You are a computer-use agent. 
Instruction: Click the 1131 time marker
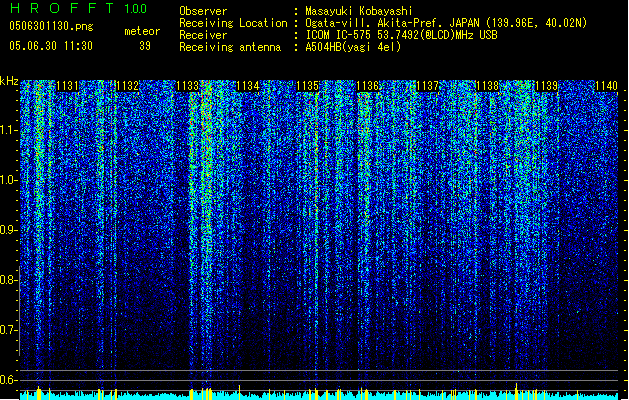(67, 86)
